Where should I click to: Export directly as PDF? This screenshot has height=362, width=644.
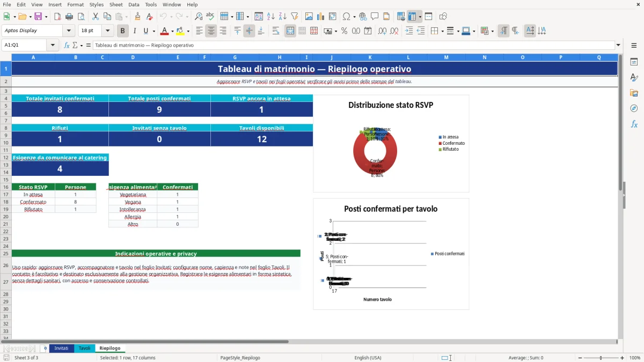[57, 17]
